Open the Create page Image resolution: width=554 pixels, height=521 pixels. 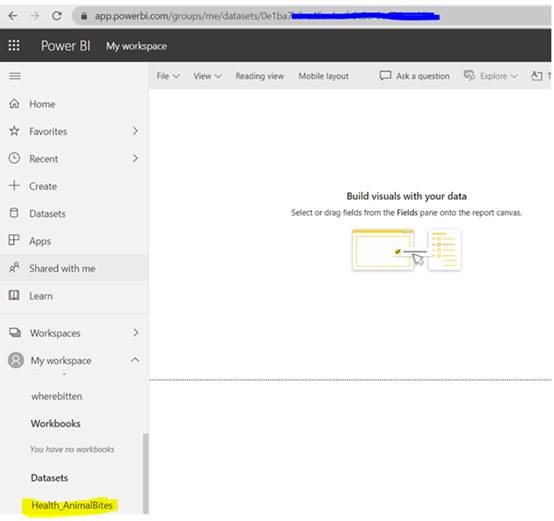[x=43, y=186]
